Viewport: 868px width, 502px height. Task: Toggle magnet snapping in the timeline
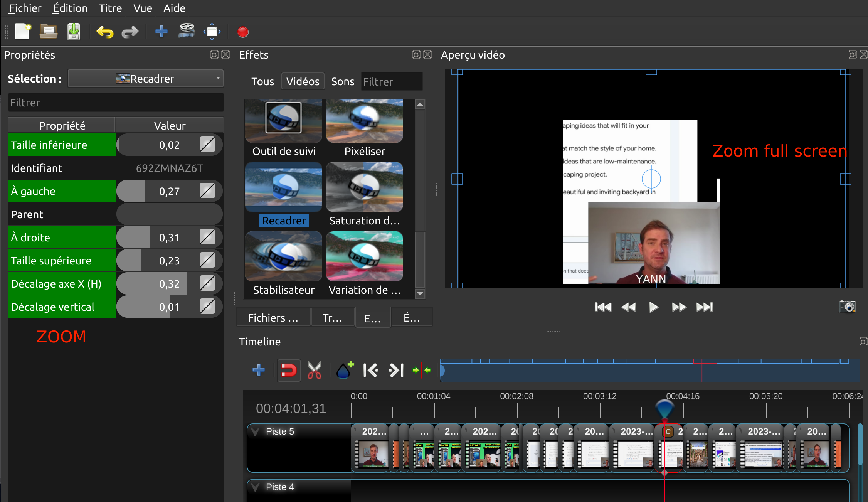pos(289,370)
